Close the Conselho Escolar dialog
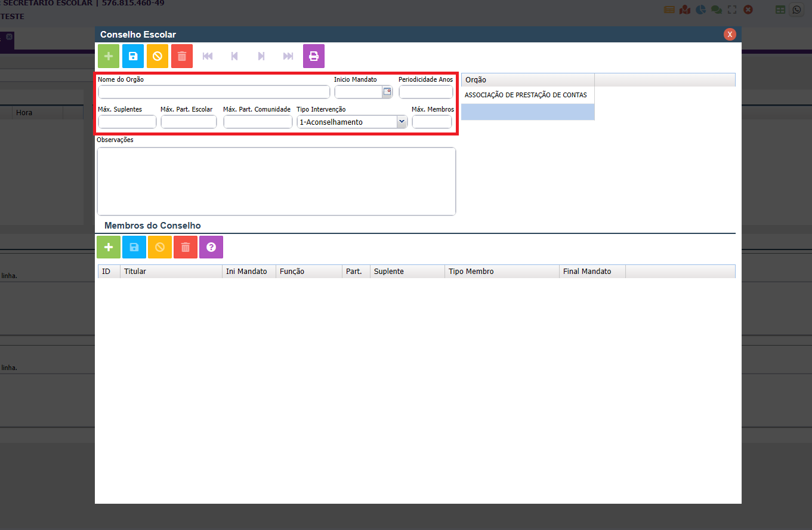Screen dimensions: 812x530 (x=730, y=35)
